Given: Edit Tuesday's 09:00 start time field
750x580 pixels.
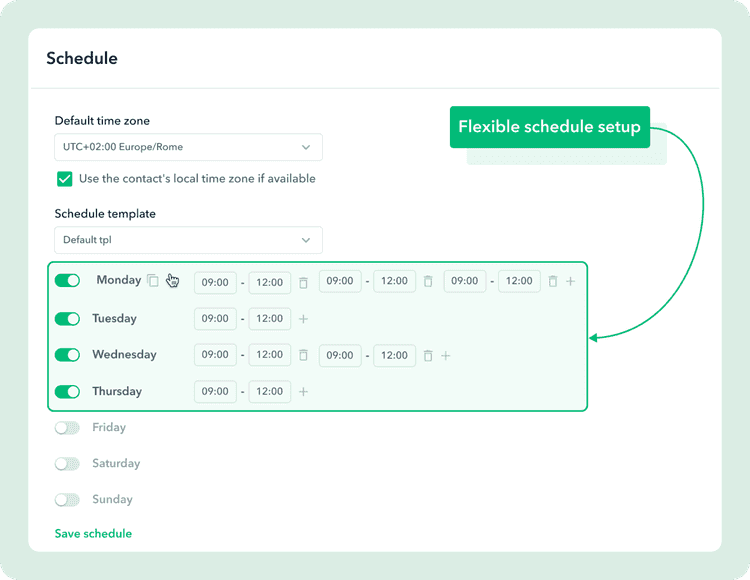Looking at the screenshot, I should click(x=215, y=319).
